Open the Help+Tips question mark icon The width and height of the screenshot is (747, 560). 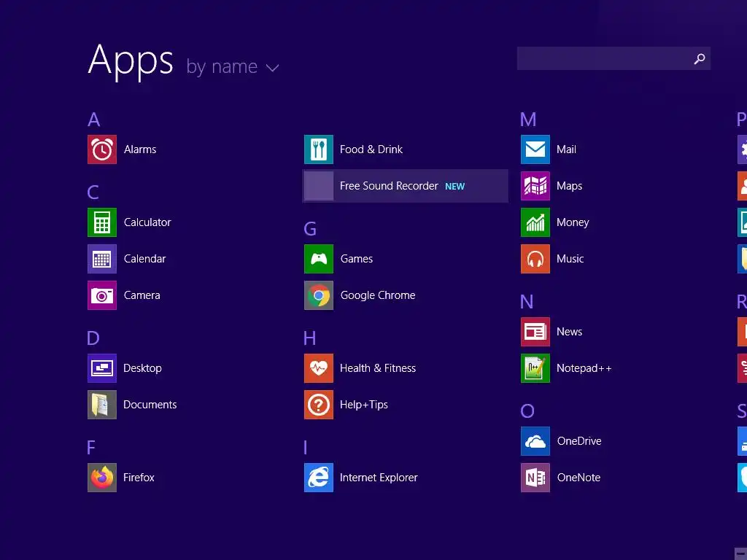pyautogui.click(x=319, y=405)
